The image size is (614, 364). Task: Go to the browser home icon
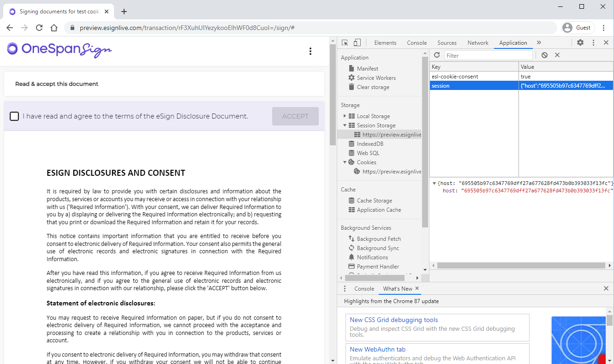click(x=54, y=28)
